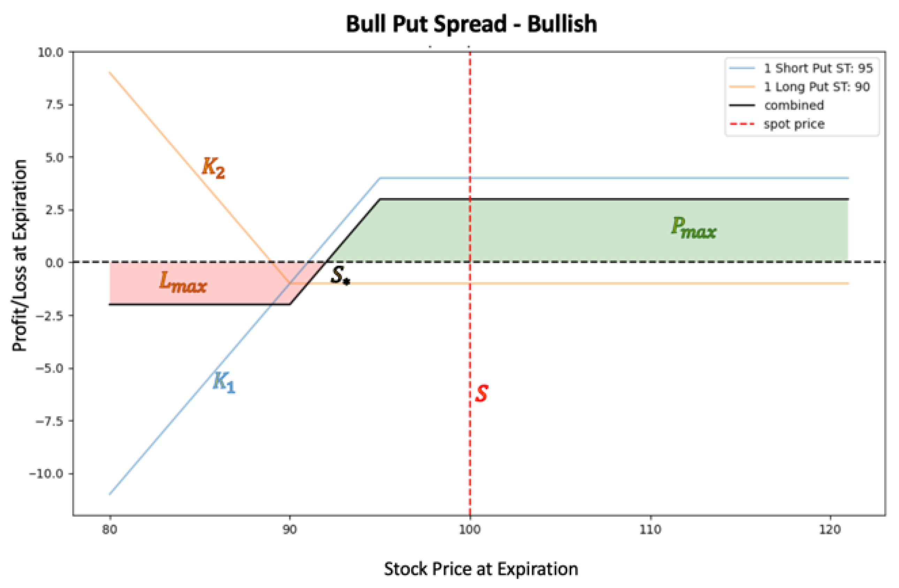The width and height of the screenshot is (899, 588).
Task: Click the Lmax label in red loss area
Action: [183, 282]
